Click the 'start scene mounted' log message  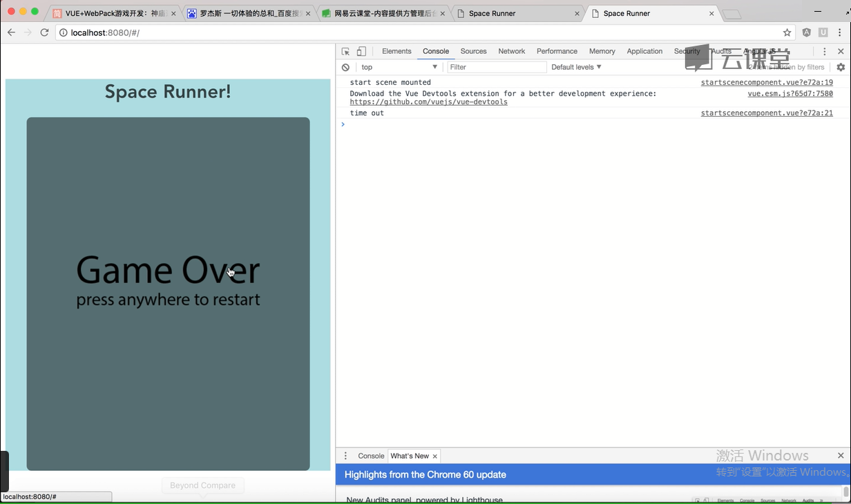coord(390,83)
